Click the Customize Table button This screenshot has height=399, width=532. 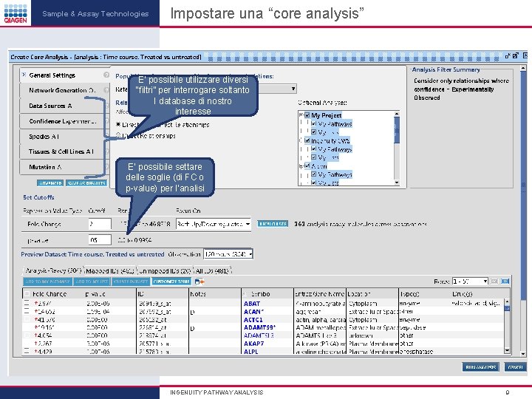(x=171, y=282)
